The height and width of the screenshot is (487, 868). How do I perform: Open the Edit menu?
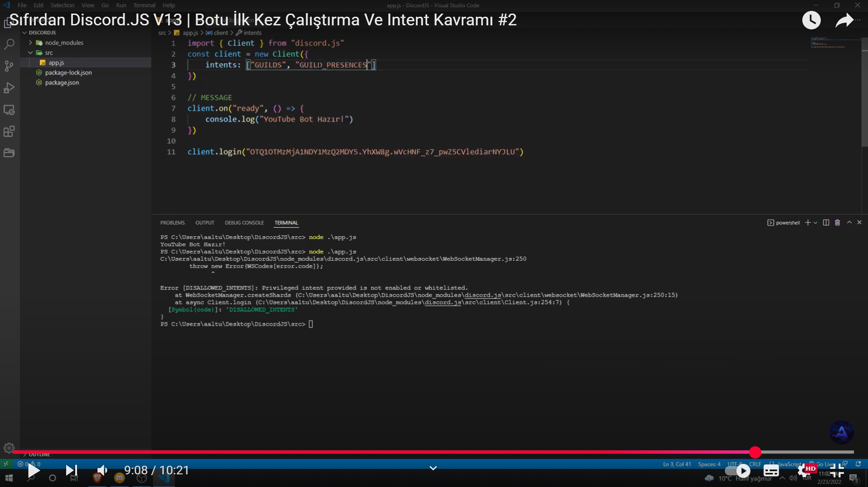pos(39,5)
